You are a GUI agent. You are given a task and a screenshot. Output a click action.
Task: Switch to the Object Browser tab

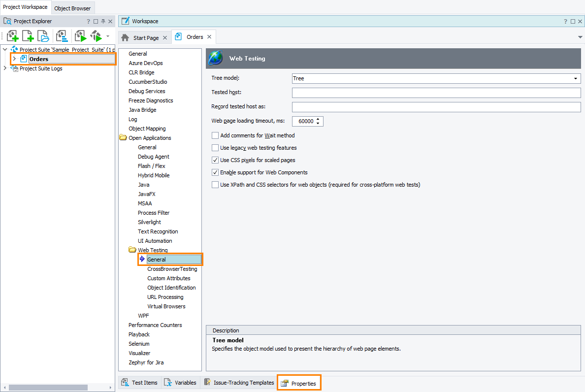pyautogui.click(x=72, y=8)
